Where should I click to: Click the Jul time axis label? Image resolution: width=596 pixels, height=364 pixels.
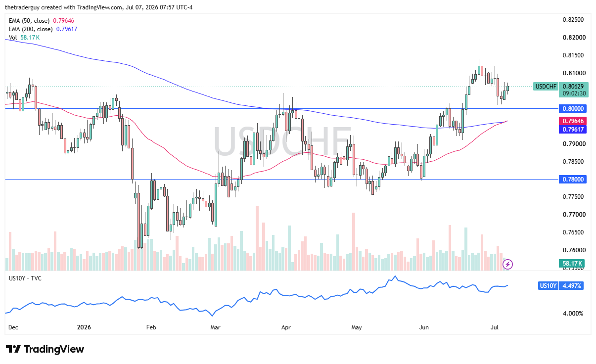[x=494, y=327]
